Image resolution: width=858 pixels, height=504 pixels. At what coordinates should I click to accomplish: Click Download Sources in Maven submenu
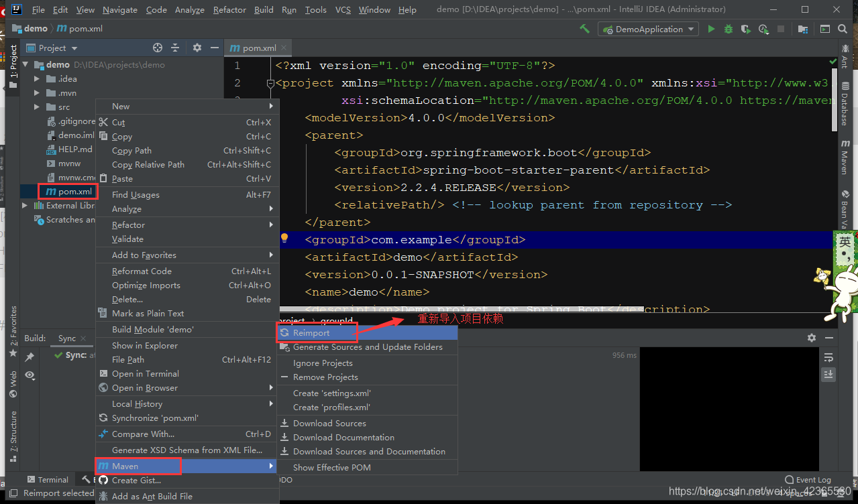click(368, 423)
